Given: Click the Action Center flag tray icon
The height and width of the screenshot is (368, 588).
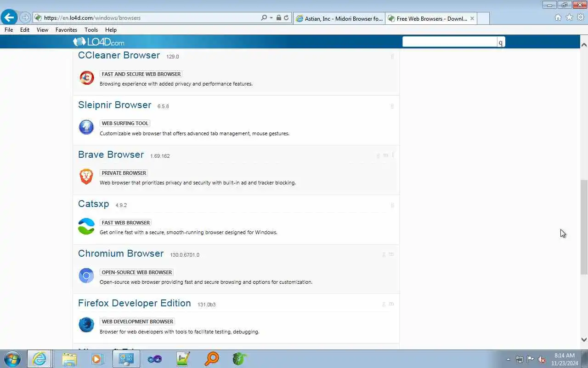Looking at the screenshot, I should coord(531,359).
